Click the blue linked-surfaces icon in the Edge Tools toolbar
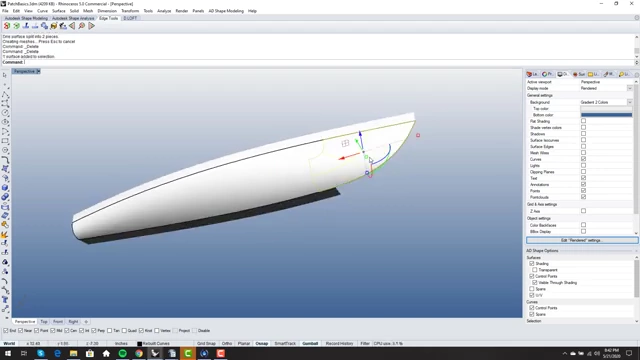The image size is (640, 360). (x=44, y=26)
